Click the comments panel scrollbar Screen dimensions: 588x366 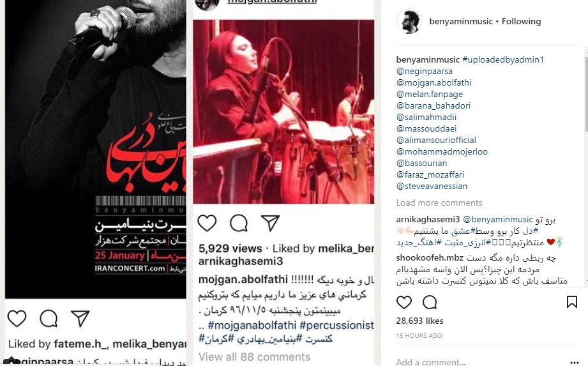586,94
